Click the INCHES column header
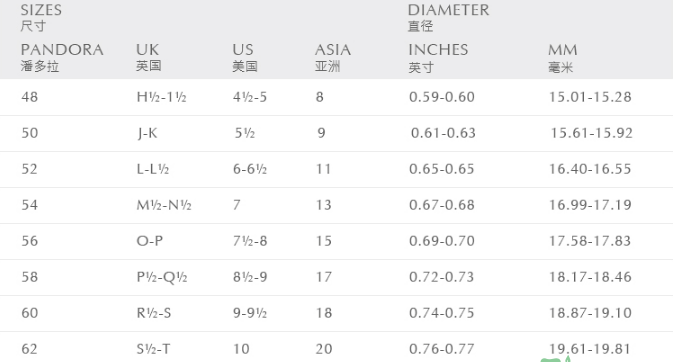Image resolution: width=673 pixels, height=362 pixels. (x=438, y=57)
